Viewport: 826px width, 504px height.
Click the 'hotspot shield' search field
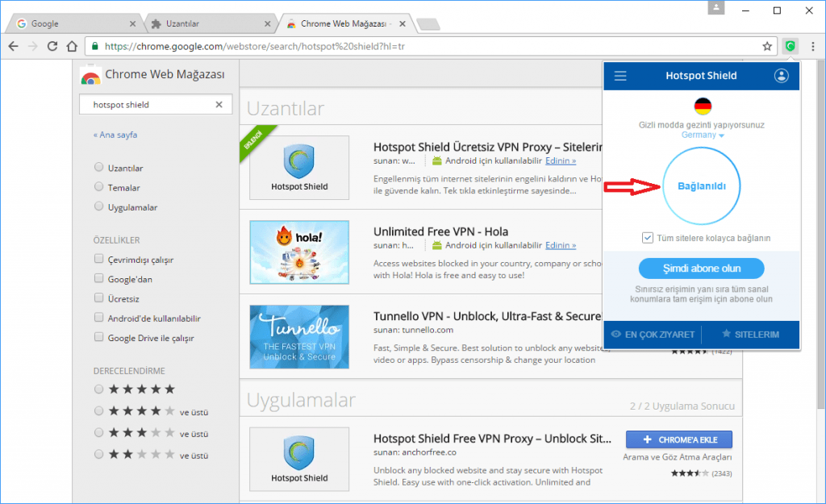pos(137,104)
